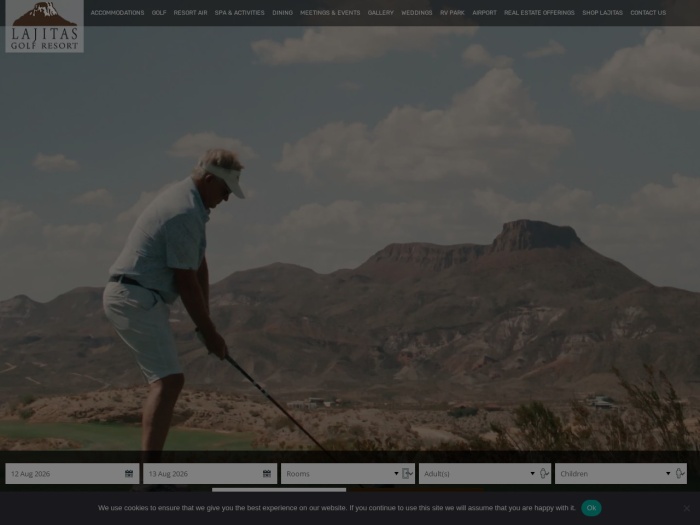Image resolution: width=700 pixels, height=525 pixels.
Task: Select the Dining menu item
Action: click(283, 13)
